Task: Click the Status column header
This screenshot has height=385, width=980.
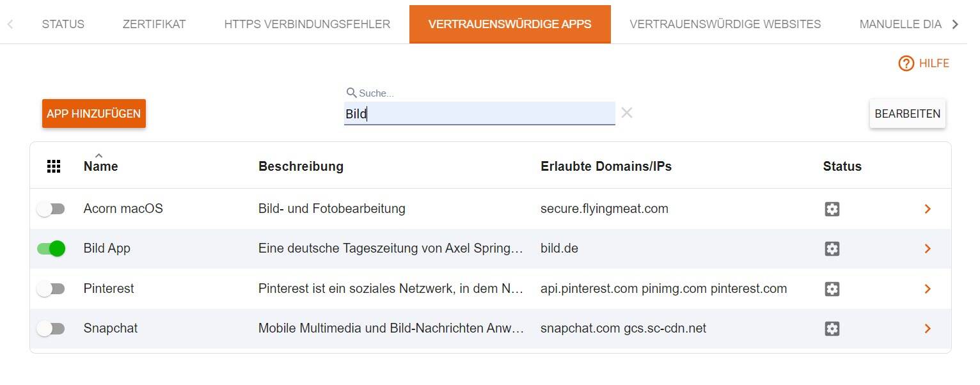Action: pyautogui.click(x=842, y=166)
